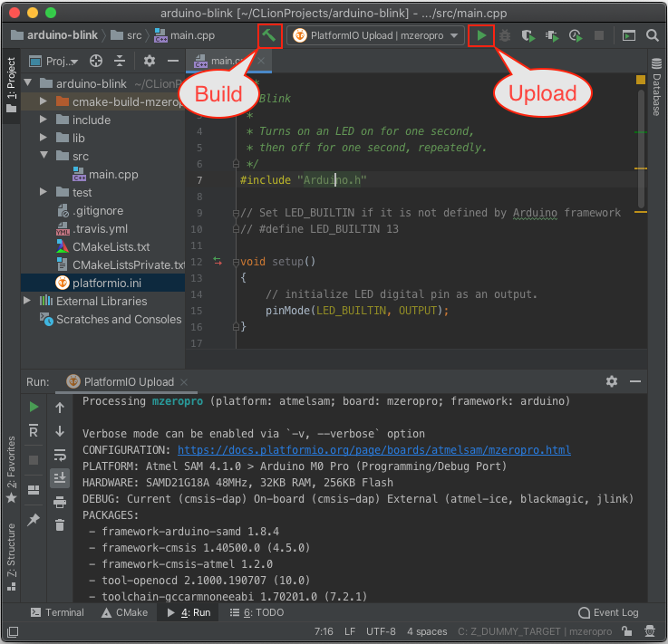
Task: Open Run panel settings gear
Action: click(x=612, y=381)
